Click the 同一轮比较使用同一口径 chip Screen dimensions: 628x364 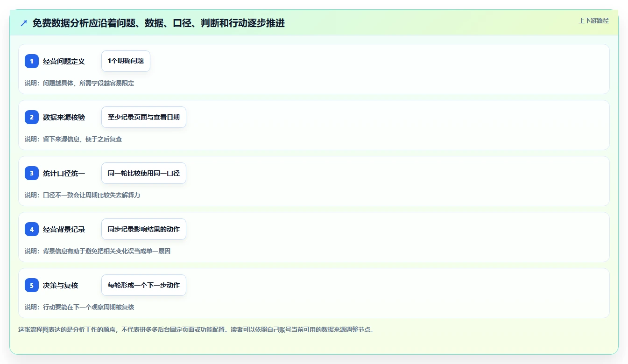[x=144, y=173]
